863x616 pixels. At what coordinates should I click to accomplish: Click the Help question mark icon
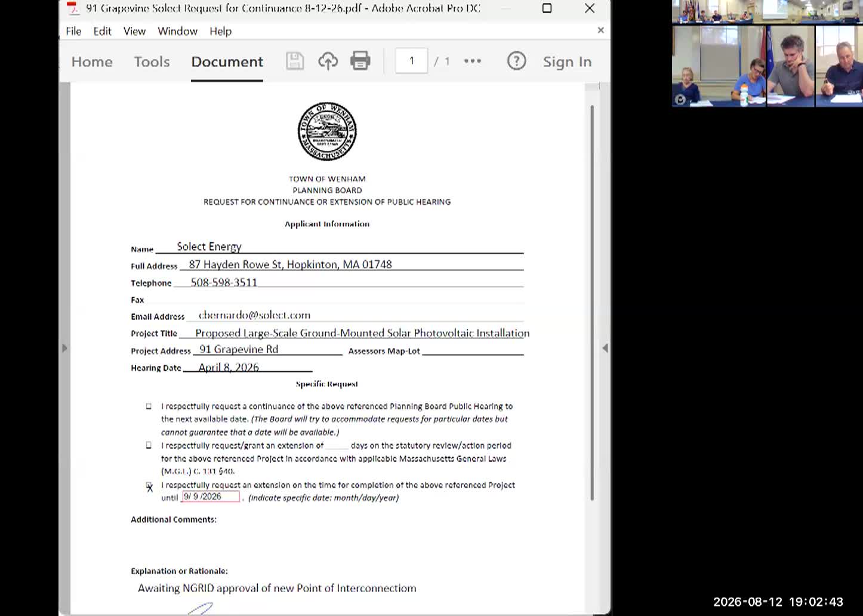(517, 61)
